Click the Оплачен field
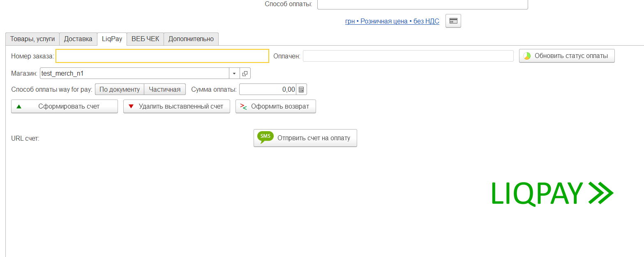The height and width of the screenshot is (257, 644). pos(408,56)
